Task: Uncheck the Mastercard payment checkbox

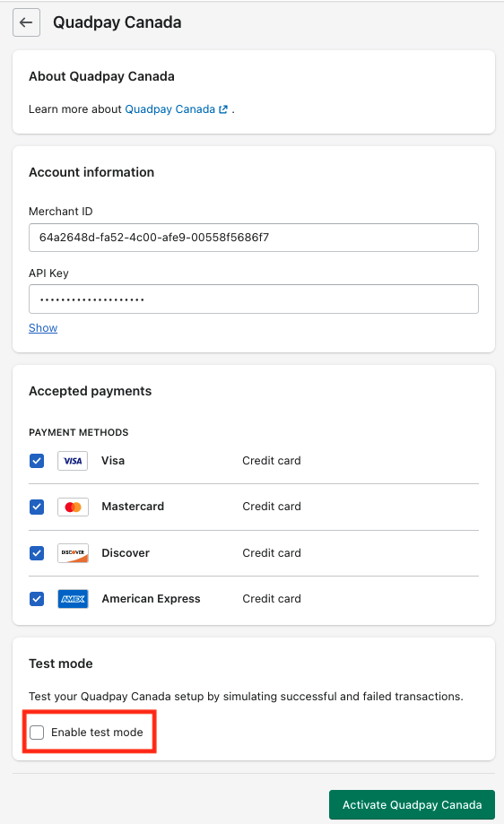Action: (x=37, y=507)
